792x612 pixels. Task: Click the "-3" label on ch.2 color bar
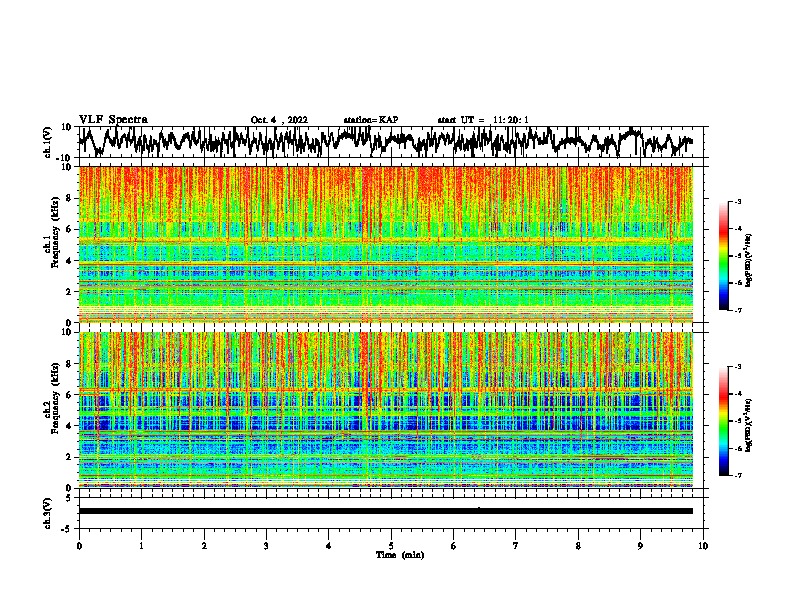[x=737, y=366]
